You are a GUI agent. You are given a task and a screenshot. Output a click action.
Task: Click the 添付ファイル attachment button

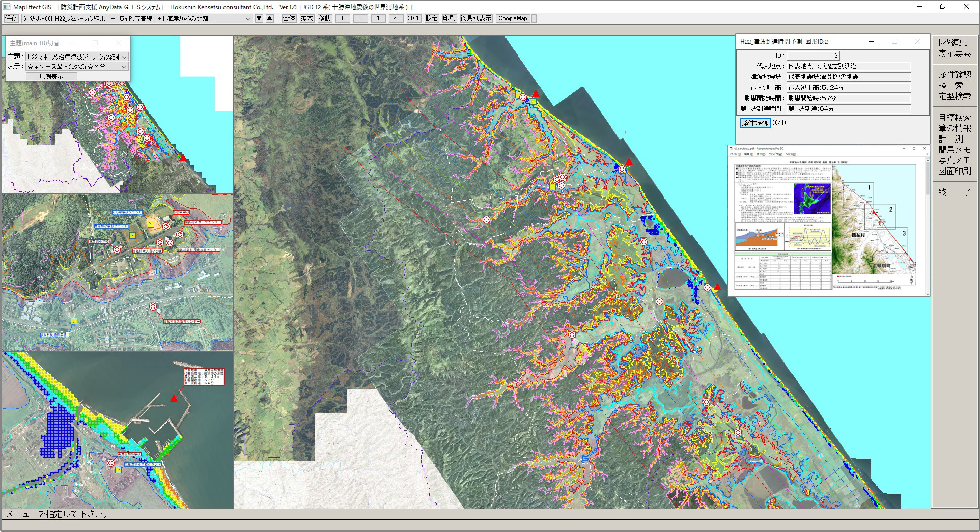point(755,123)
